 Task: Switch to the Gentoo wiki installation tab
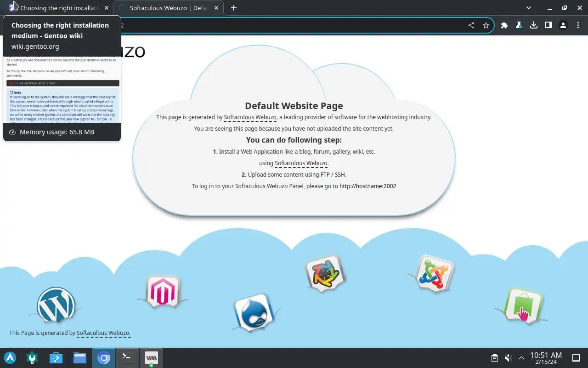point(57,8)
